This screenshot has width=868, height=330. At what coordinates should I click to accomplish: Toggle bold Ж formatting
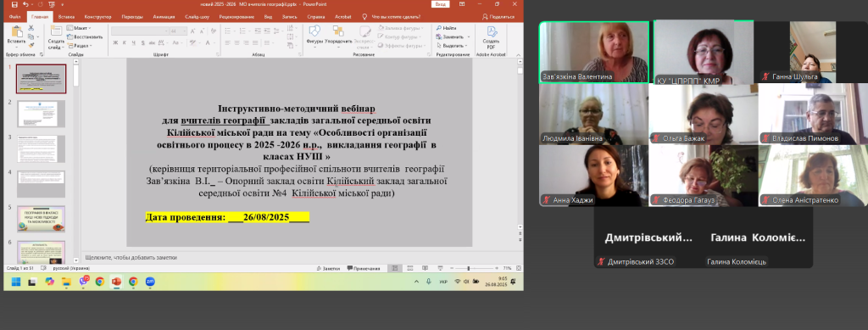115,42
